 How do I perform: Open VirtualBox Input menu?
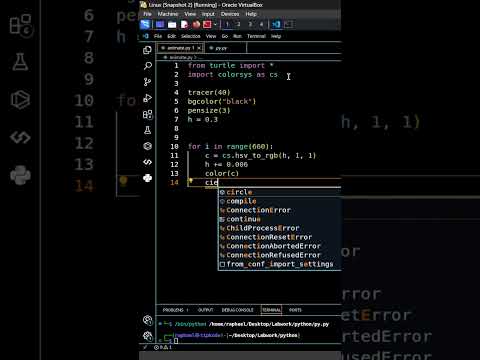tap(208, 14)
